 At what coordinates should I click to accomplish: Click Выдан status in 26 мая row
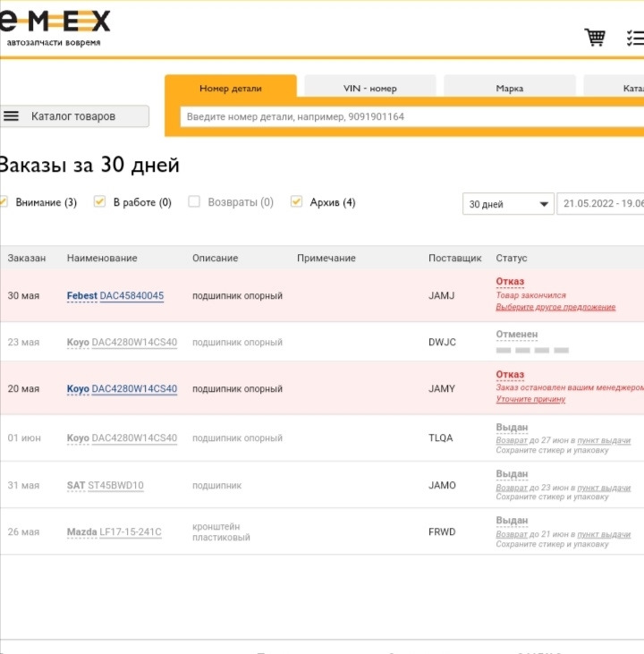click(x=512, y=521)
